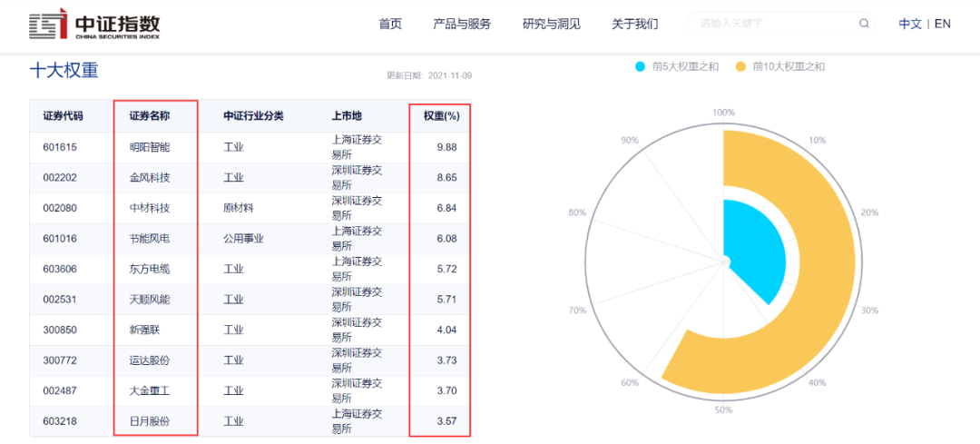Viewport: 980px width, 444px height.
Task: Click the 原材料 industry link
Action: click(238, 208)
